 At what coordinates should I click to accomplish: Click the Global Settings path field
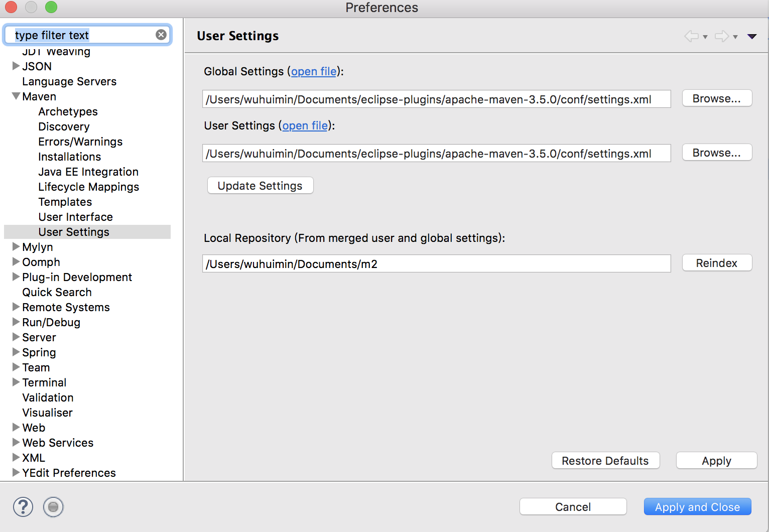[436, 99]
